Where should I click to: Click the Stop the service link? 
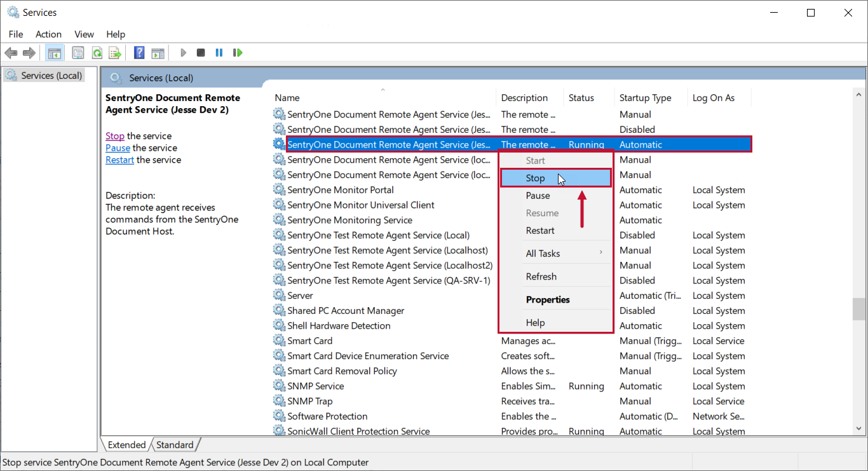(115, 136)
